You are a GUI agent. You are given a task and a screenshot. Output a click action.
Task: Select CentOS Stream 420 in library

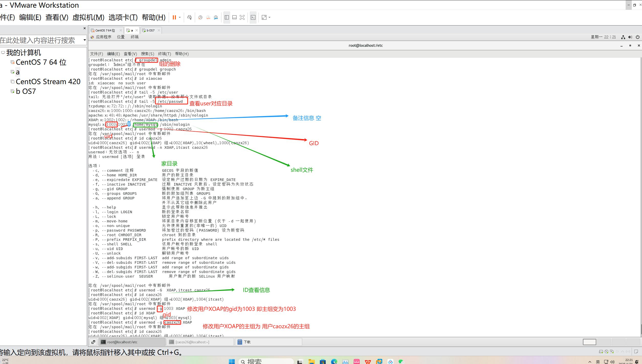(48, 82)
